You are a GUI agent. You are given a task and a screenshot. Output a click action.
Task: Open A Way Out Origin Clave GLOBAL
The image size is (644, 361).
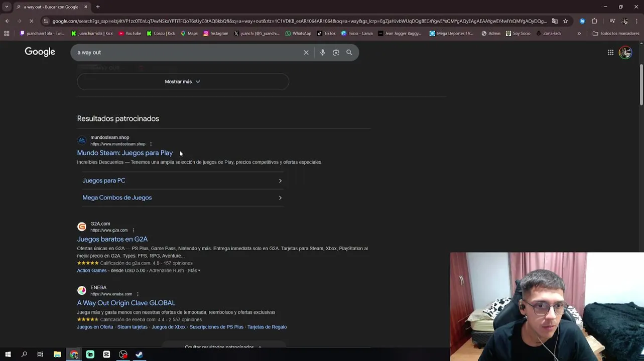126,303
